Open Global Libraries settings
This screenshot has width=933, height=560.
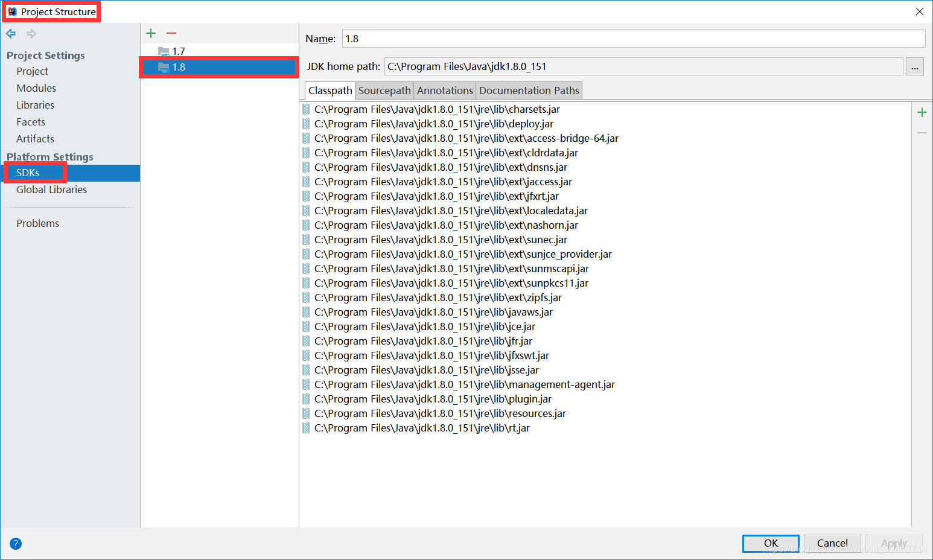51,189
